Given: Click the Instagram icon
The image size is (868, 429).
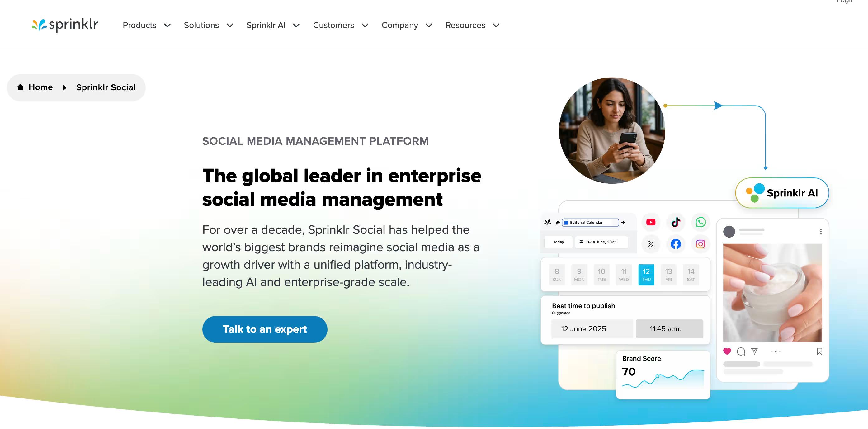Looking at the screenshot, I should (701, 244).
